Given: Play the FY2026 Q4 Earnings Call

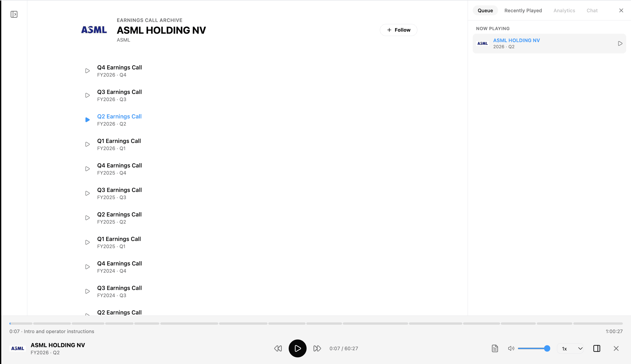Looking at the screenshot, I should click(x=87, y=71).
